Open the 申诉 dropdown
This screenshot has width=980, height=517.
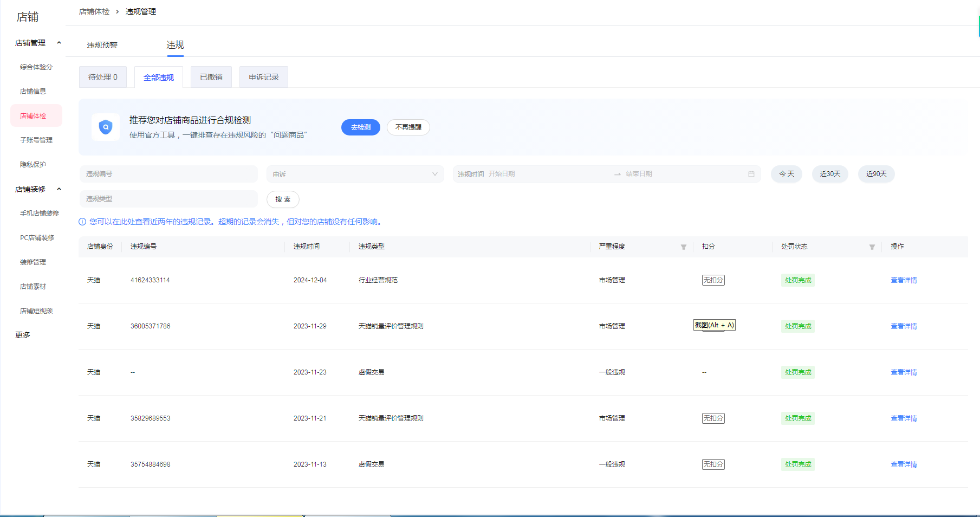354,174
